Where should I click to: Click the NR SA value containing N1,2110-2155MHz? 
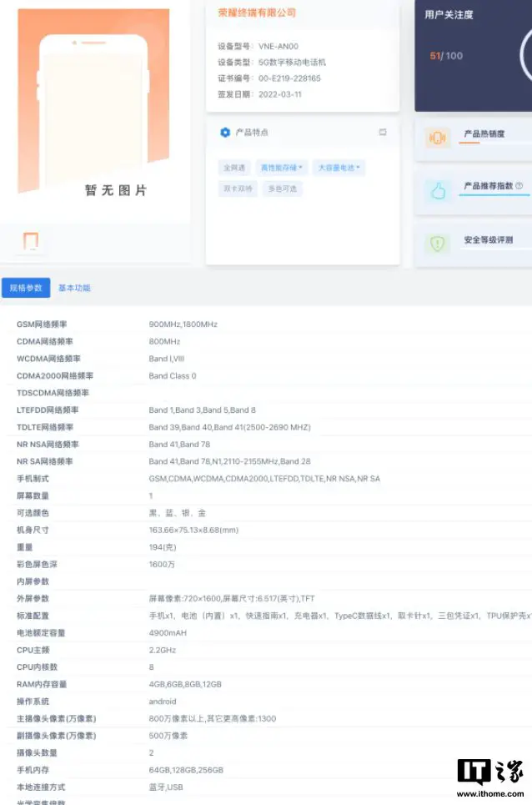click(229, 461)
